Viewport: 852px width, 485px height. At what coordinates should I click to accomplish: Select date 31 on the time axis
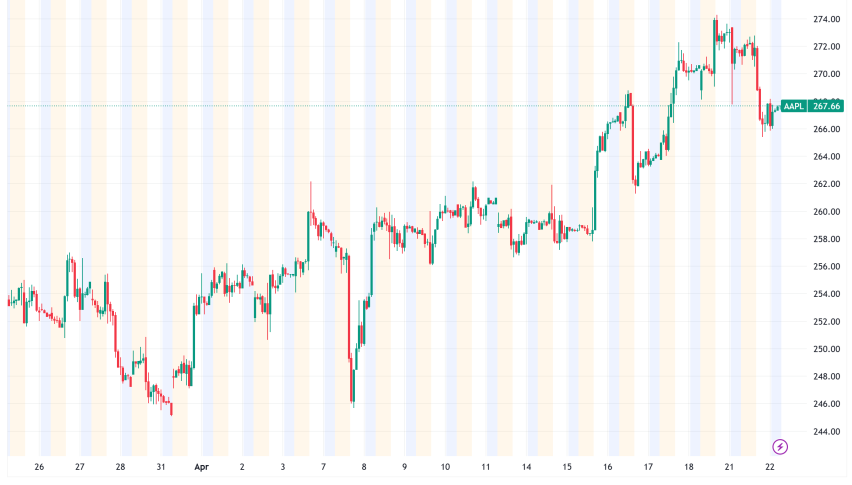point(161,467)
